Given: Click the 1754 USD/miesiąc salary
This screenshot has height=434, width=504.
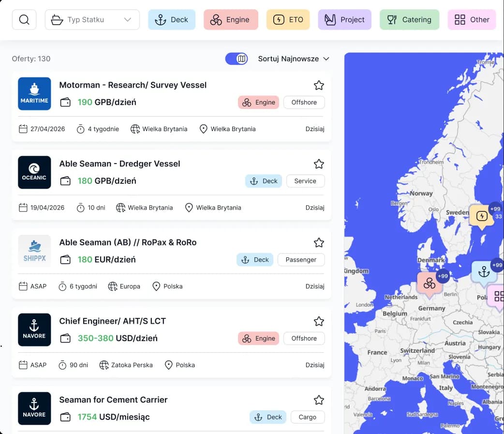Looking at the screenshot, I should coord(114,417).
